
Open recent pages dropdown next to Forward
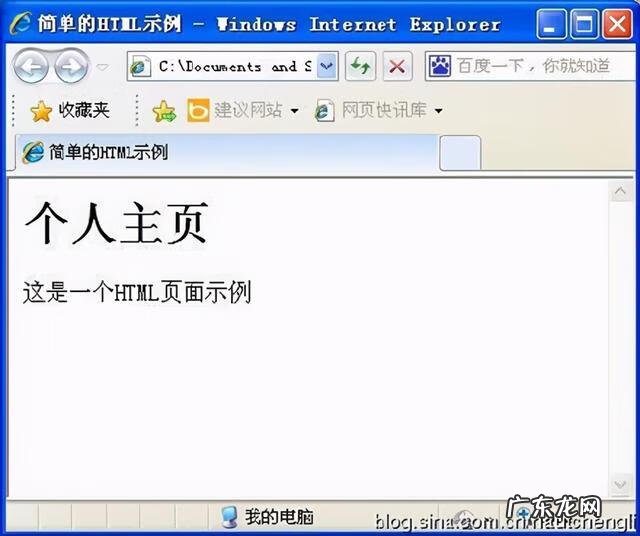pos(103,67)
